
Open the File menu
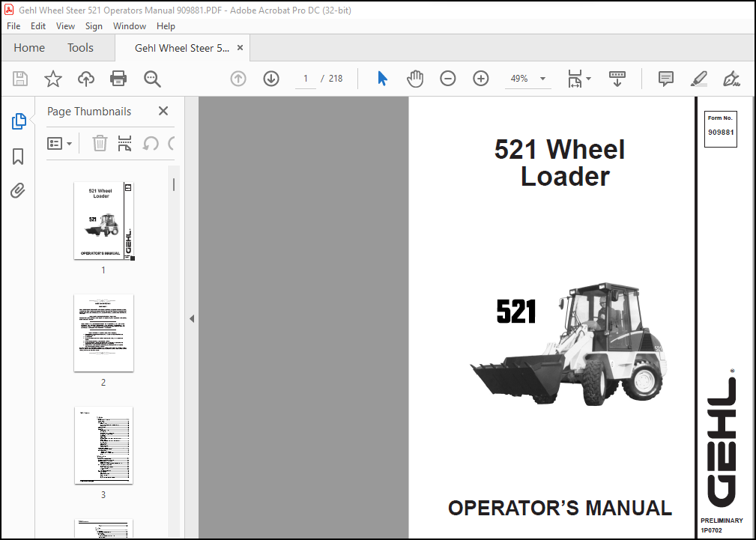13,26
